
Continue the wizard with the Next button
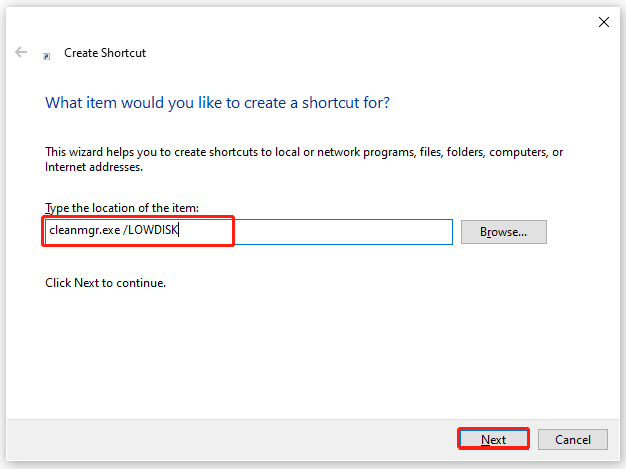pos(493,439)
